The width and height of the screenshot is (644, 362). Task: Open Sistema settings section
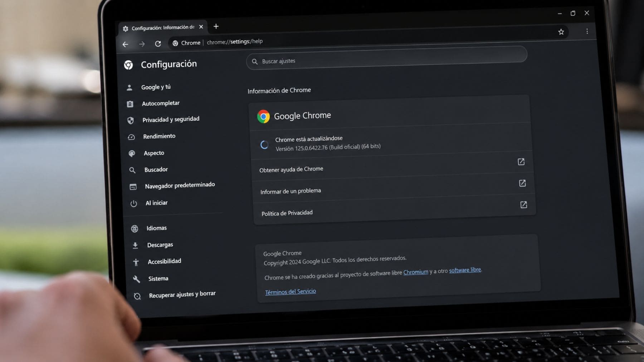158,278
